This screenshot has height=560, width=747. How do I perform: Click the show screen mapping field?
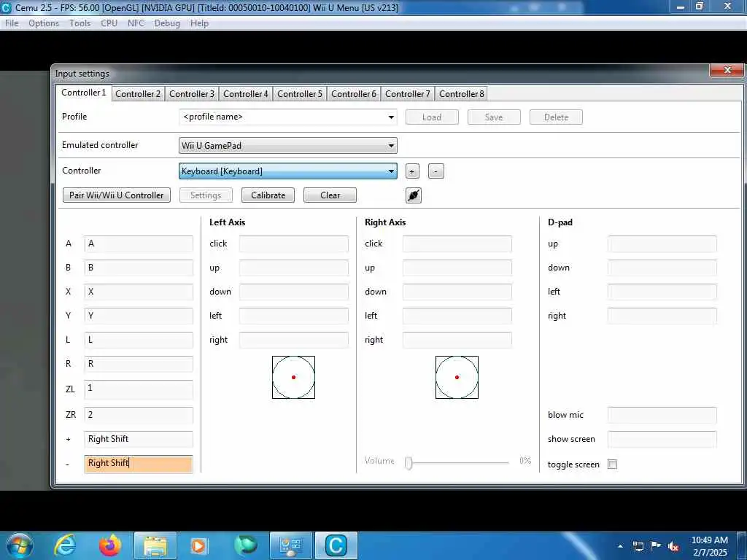coord(662,439)
